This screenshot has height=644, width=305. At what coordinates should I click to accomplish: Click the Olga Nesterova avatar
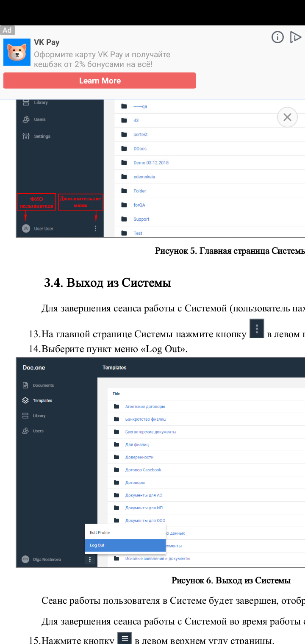point(25,559)
